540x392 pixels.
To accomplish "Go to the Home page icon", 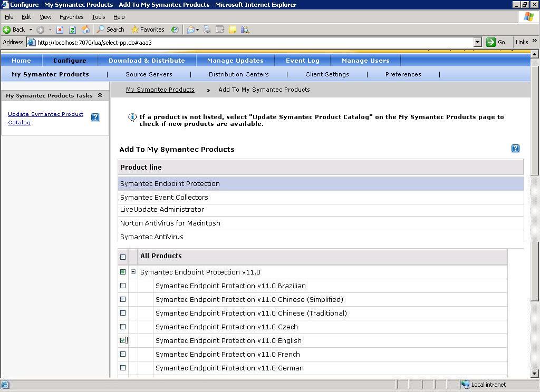I will click(85, 30).
